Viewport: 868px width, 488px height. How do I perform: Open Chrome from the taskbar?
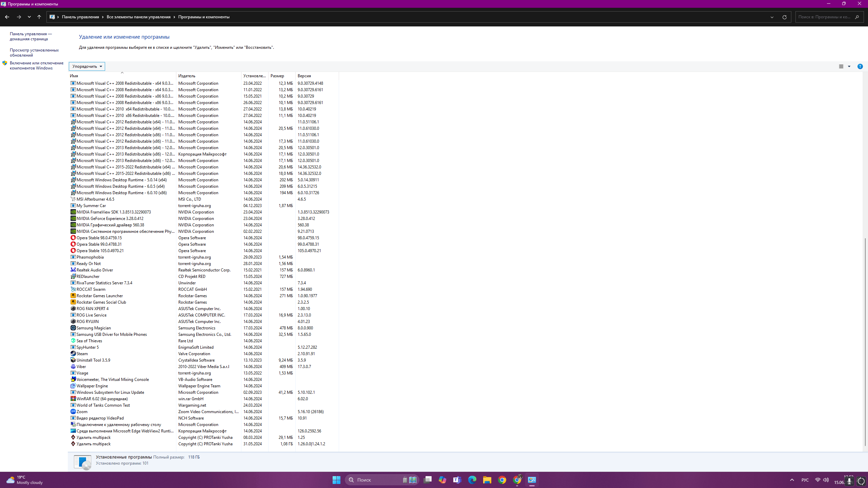502,480
